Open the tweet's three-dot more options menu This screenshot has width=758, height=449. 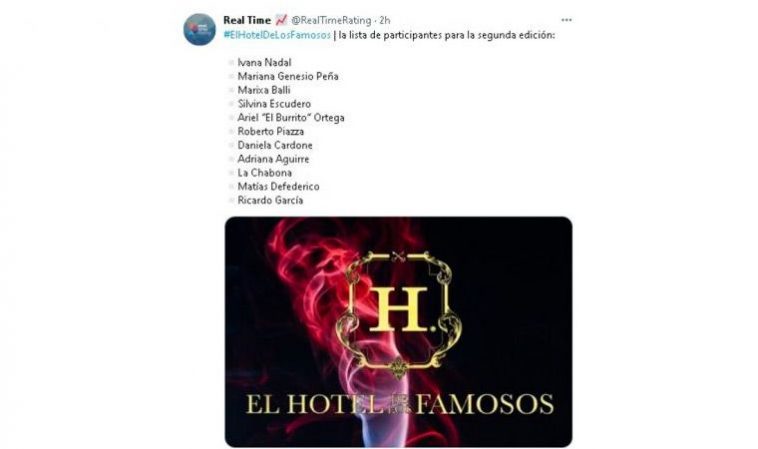tap(566, 20)
